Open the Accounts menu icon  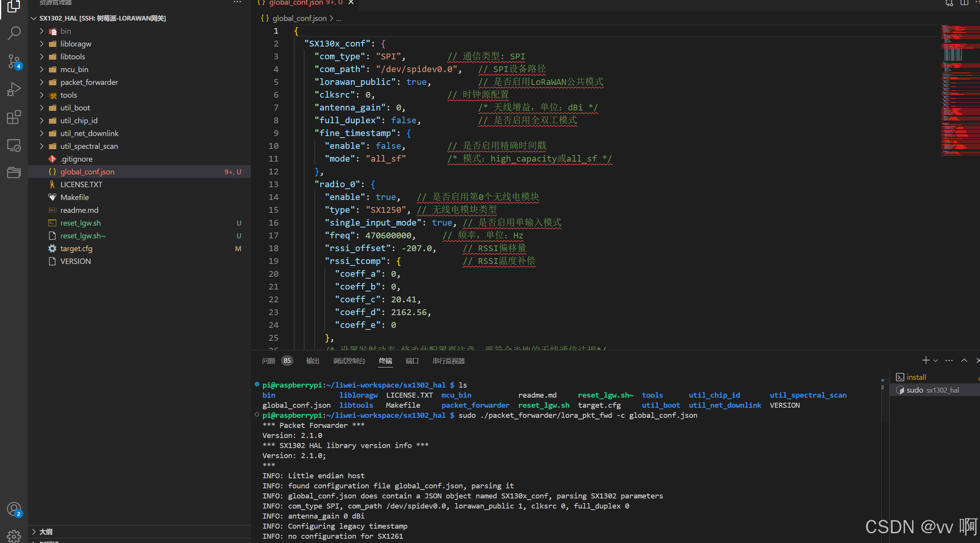point(14,509)
